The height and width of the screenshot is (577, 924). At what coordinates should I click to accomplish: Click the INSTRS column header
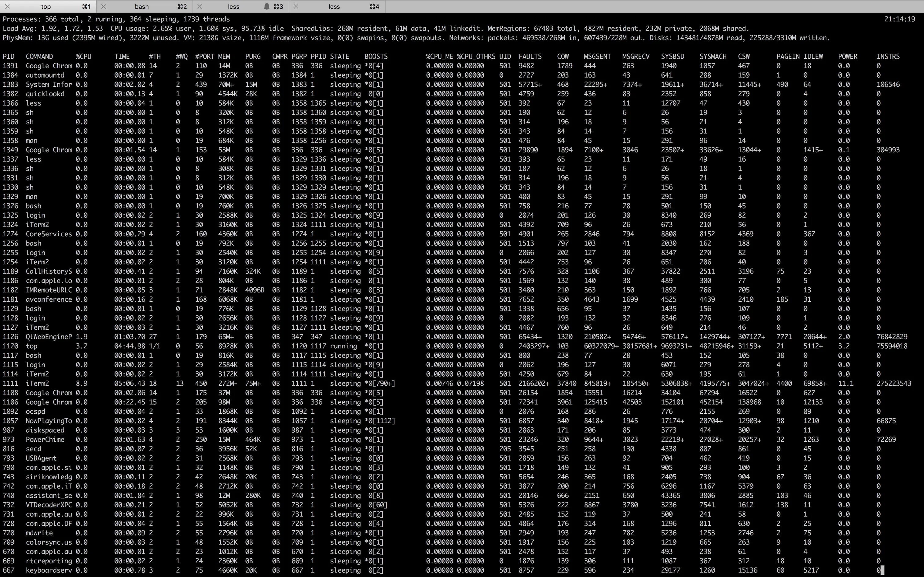tap(888, 56)
